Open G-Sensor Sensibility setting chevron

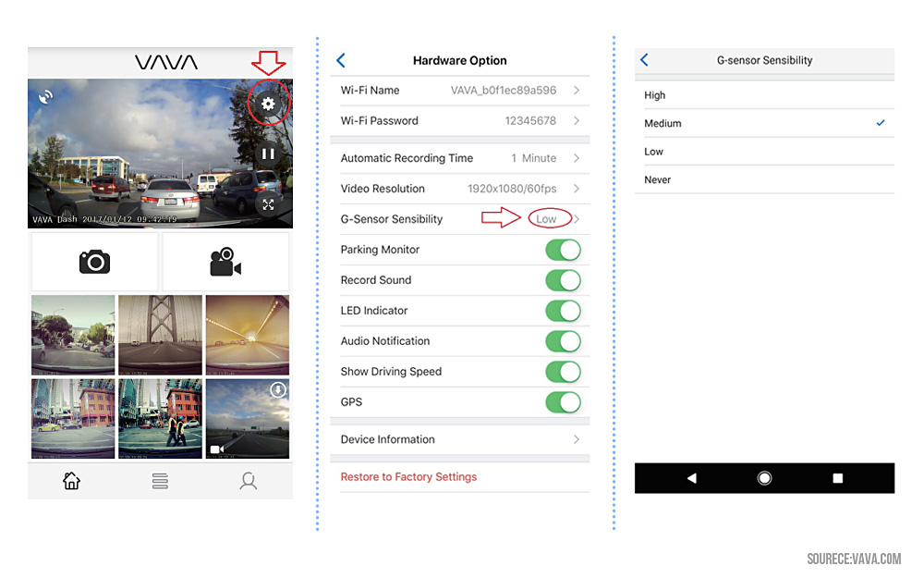[x=577, y=219]
